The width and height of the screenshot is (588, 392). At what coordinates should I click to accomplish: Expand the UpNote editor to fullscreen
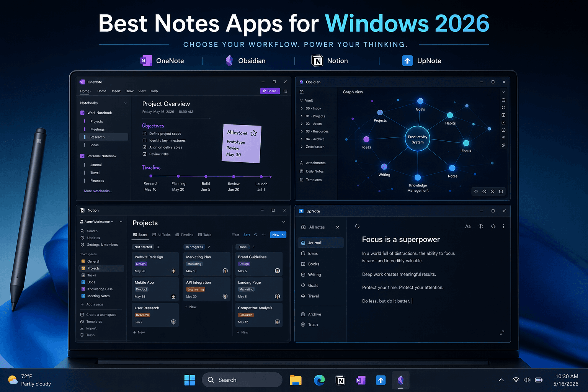(502, 332)
